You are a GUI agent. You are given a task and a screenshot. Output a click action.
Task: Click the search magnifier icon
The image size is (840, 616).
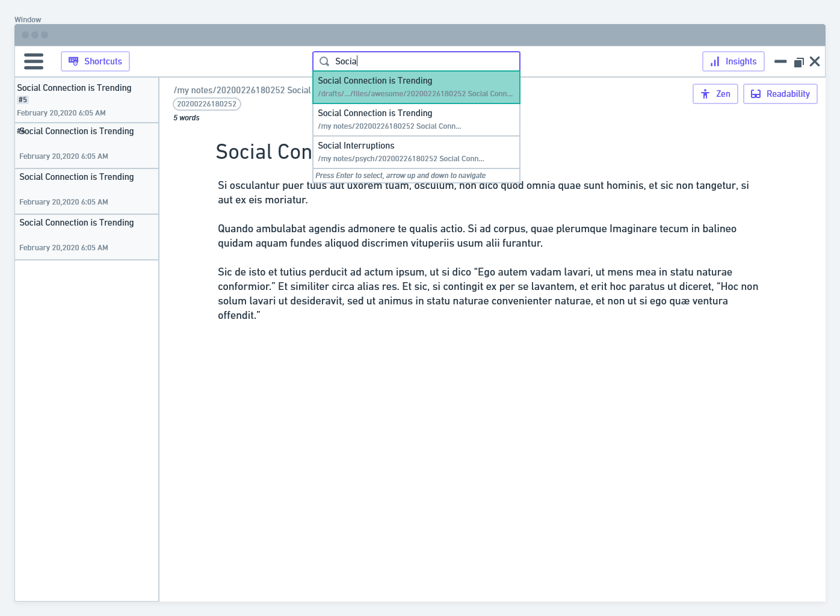click(x=324, y=61)
